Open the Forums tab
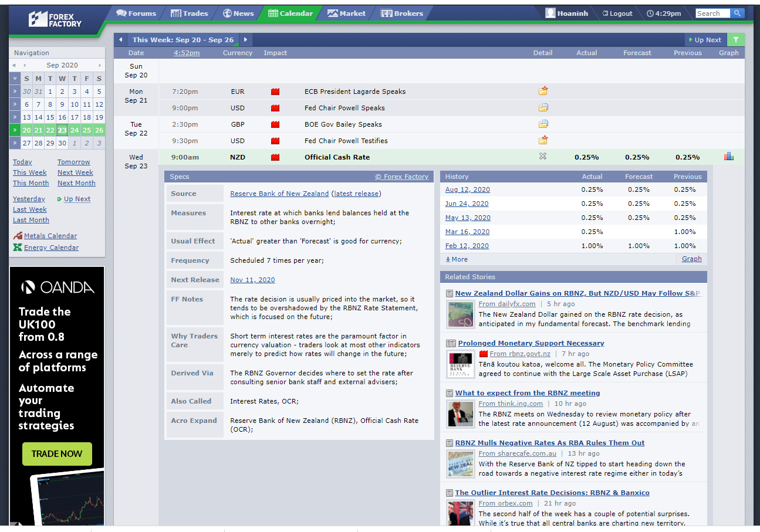This screenshot has width=760, height=532. coord(136,13)
